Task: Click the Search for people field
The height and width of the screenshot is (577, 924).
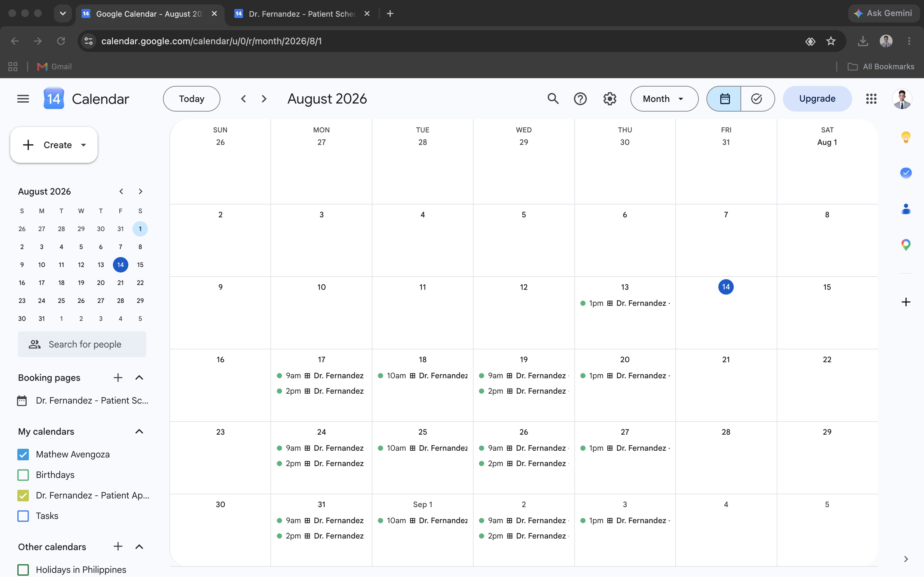Action: tap(82, 344)
